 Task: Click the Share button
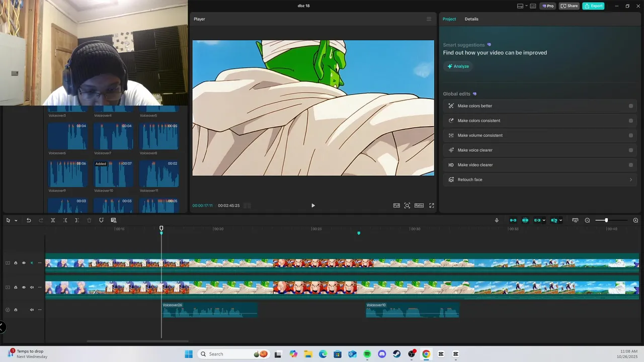pyautogui.click(x=569, y=6)
